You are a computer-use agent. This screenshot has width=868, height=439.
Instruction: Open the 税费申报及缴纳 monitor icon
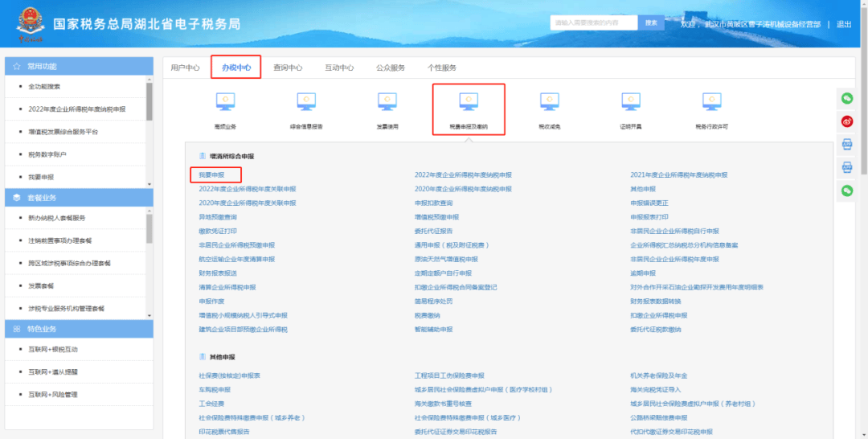[x=469, y=102]
